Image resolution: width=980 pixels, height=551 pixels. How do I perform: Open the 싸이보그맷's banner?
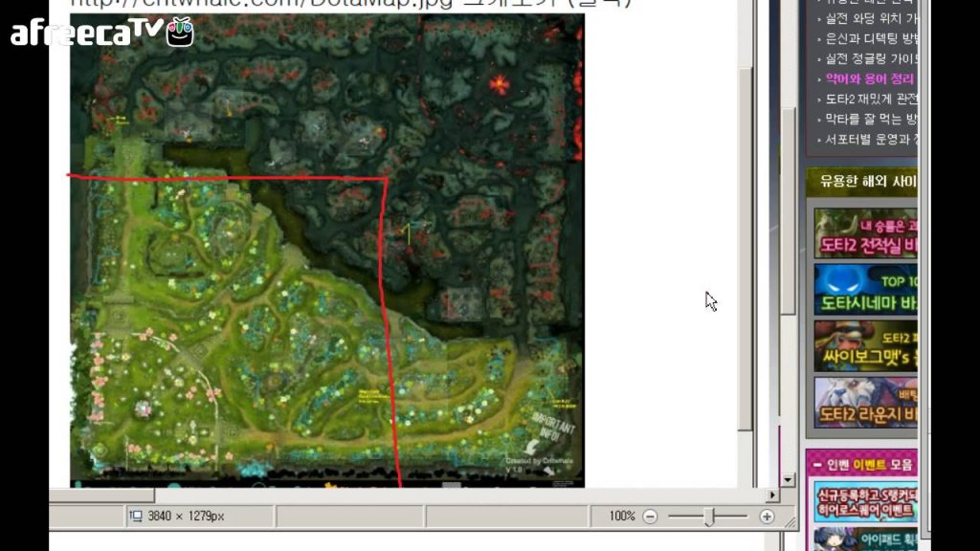click(x=865, y=345)
